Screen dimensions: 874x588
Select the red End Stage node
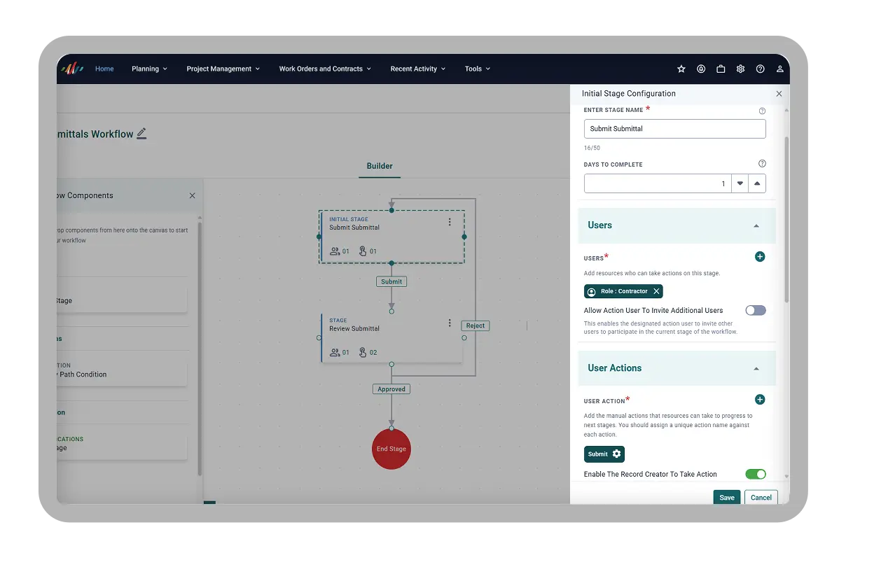(391, 449)
